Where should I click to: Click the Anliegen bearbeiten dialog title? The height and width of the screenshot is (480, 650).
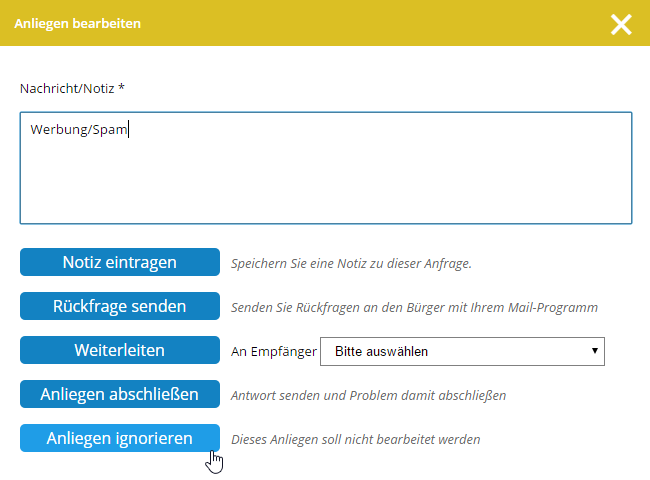tap(78, 24)
